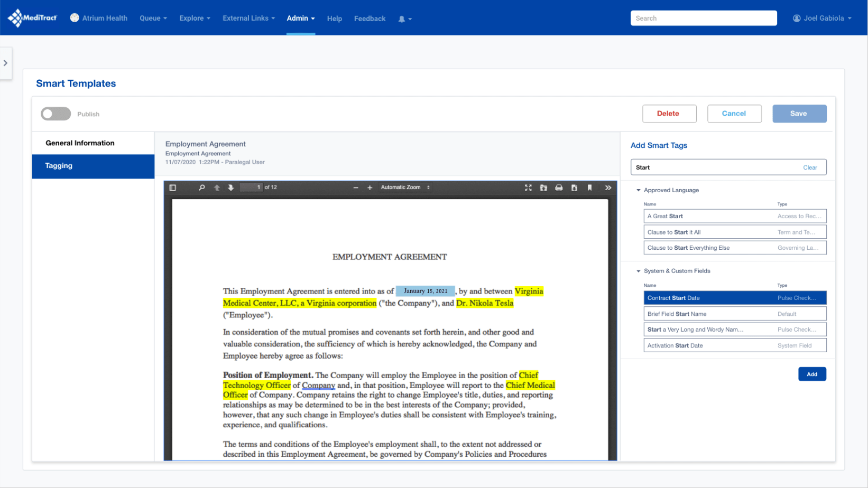Open the Automatic Zoom dropdown

pyautogui.click(x=405, y=187)
